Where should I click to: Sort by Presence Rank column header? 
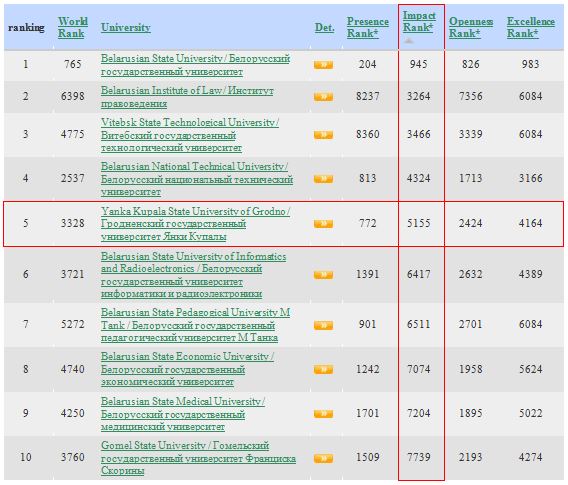click(x=368, y=27)
